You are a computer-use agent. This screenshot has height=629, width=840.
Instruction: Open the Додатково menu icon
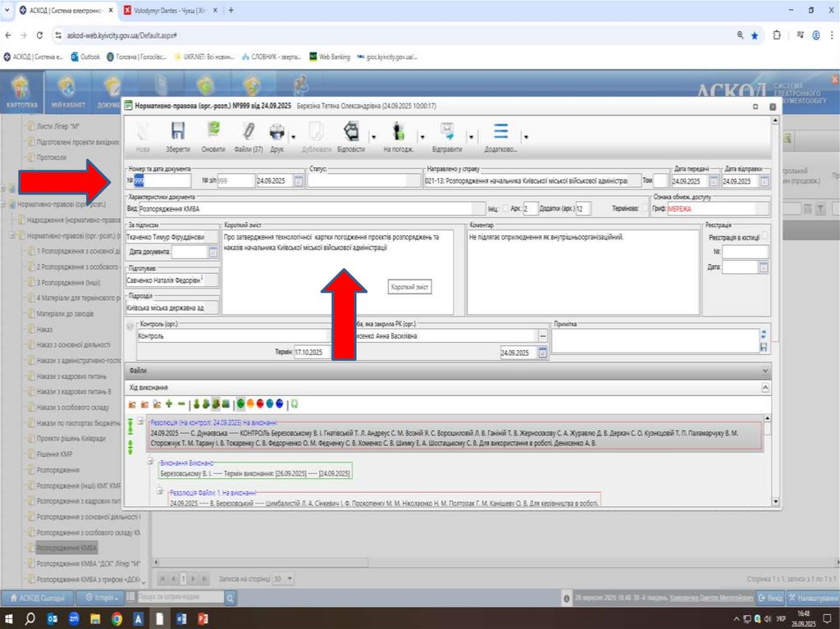[x=500, y=133]
